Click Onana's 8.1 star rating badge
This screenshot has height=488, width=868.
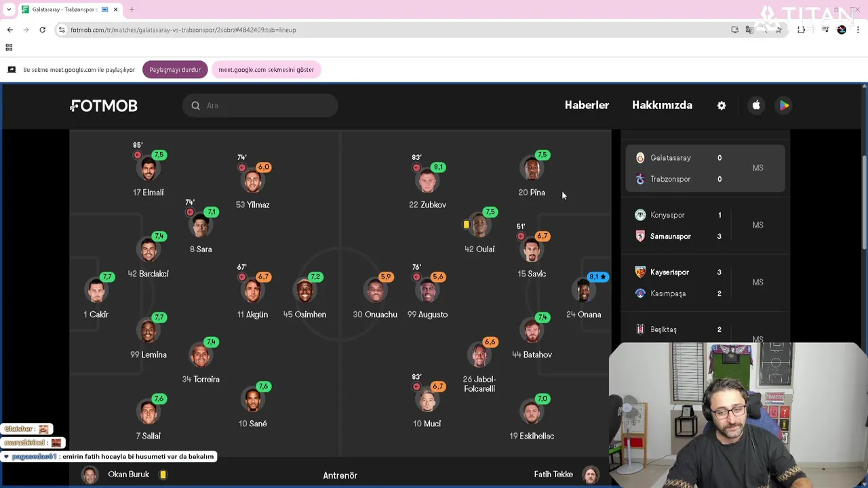(598, 277)
